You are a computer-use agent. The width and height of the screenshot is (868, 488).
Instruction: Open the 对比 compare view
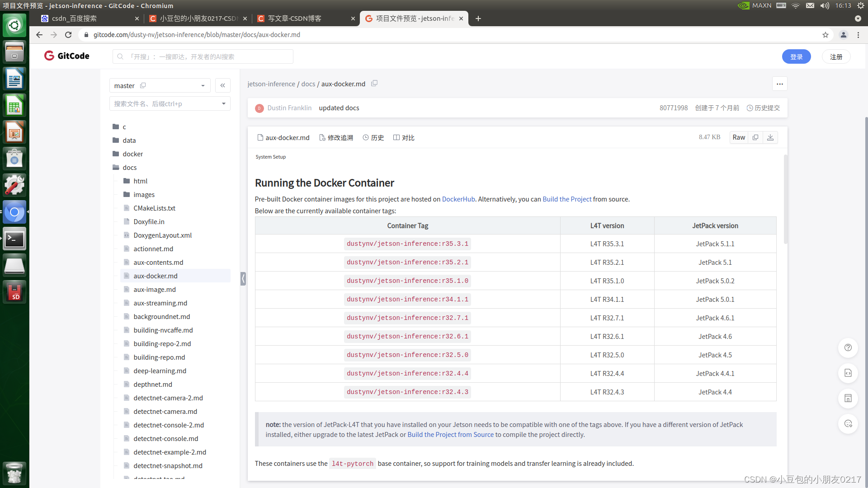pyautogui.click(x=404, y=137)
